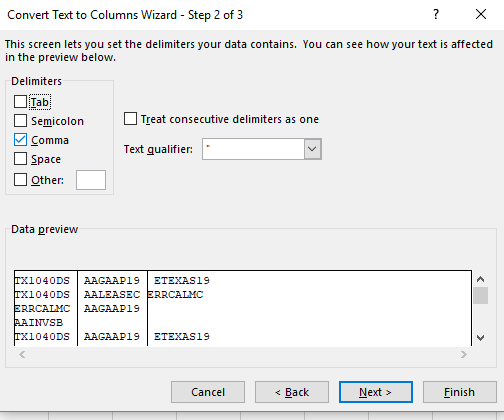Open help with the question mark icon

436,14
